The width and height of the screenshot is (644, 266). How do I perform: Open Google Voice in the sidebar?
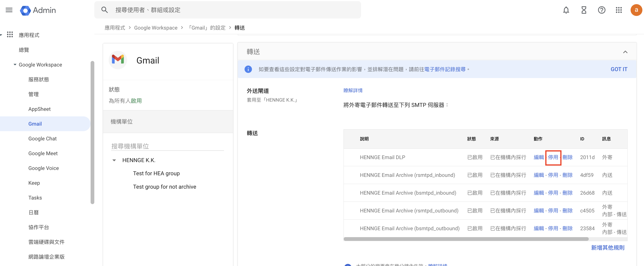click(x=43, y=168)
